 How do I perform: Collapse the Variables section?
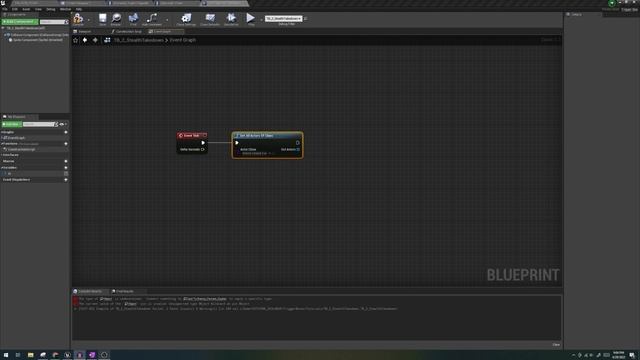click(2, 167)
